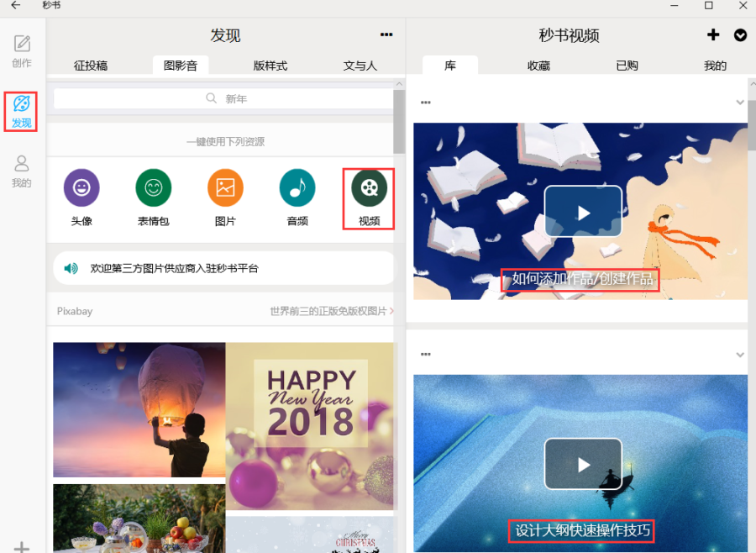Choose the 头像 purple icon
756x553 pixels.
pos(81,187)
